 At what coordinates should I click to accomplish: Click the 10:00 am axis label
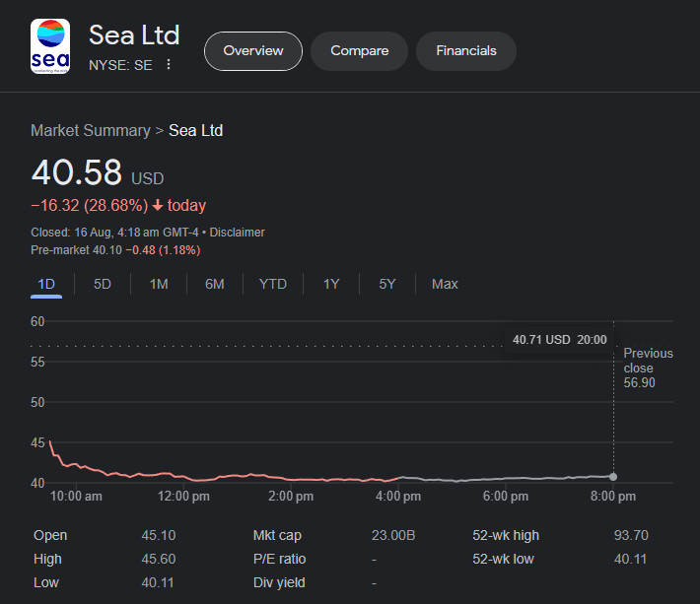(x=76, y=497)
